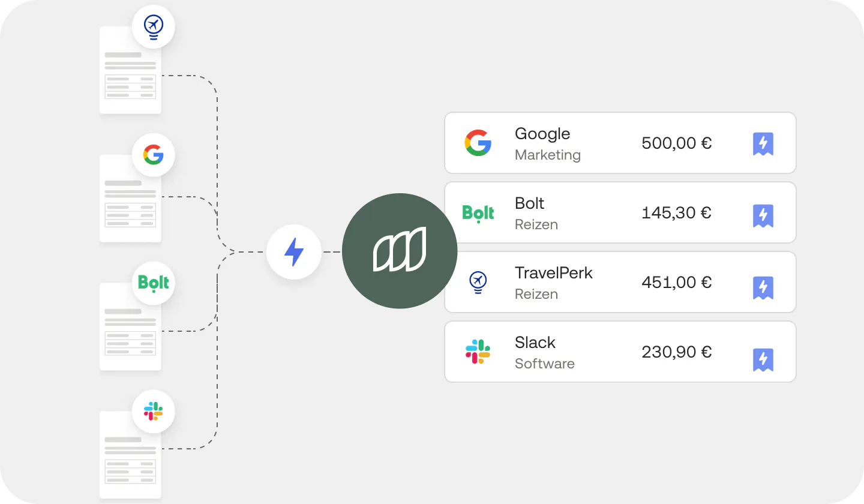Click the 500,00 € amount
The height and width of the screenshot is (504, 864).
pos(677,143)
